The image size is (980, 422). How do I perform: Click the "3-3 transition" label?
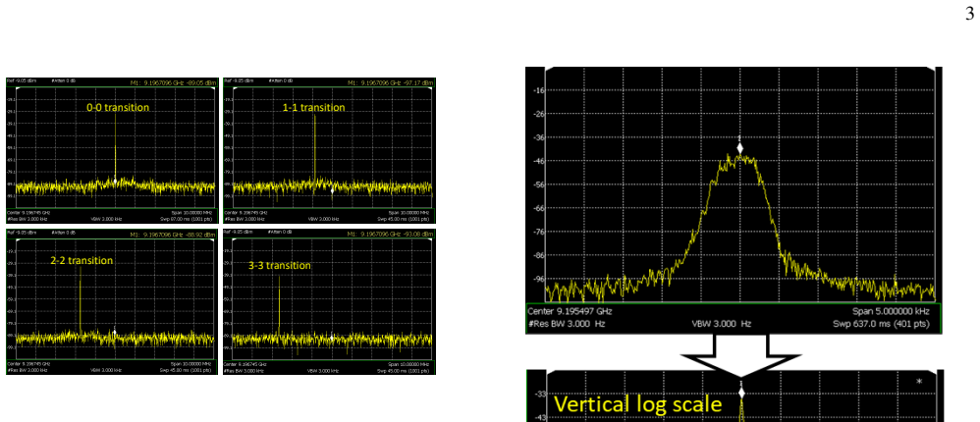(x=280, y=265)
